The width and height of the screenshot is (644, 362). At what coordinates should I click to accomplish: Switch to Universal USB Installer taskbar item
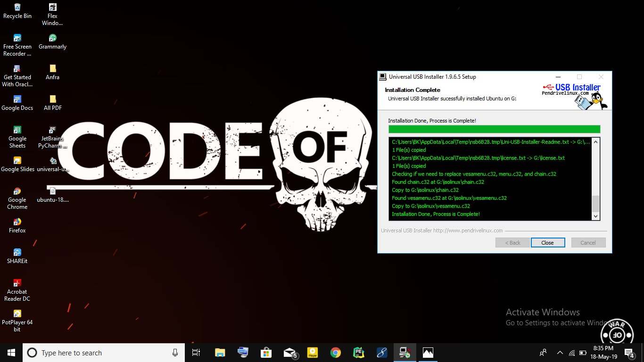(405, 353)
